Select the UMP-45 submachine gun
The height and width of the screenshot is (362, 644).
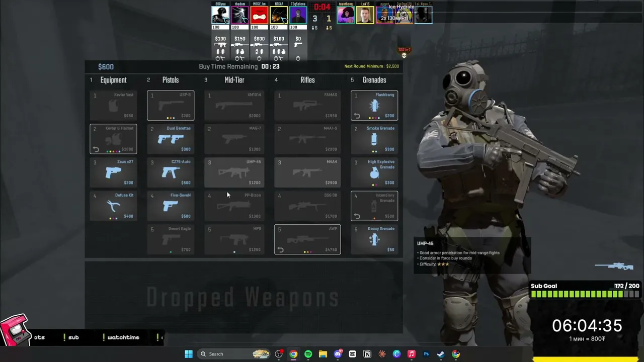(234, 172)
